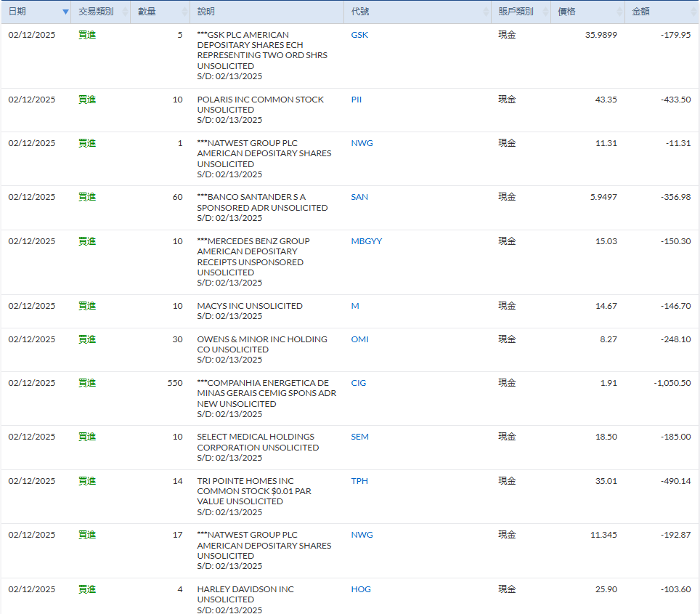Click the 買進 label in the GSK row

pos(87,35)
